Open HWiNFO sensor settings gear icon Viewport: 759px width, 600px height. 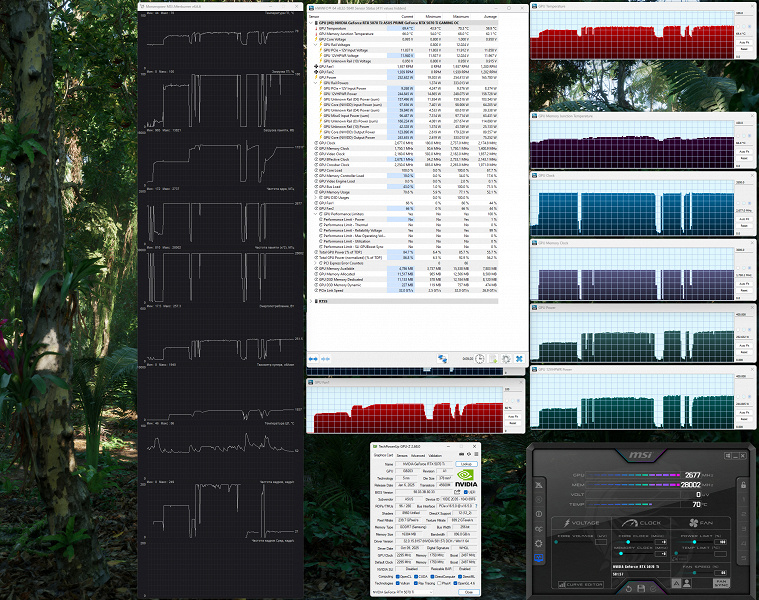point(506,359)
